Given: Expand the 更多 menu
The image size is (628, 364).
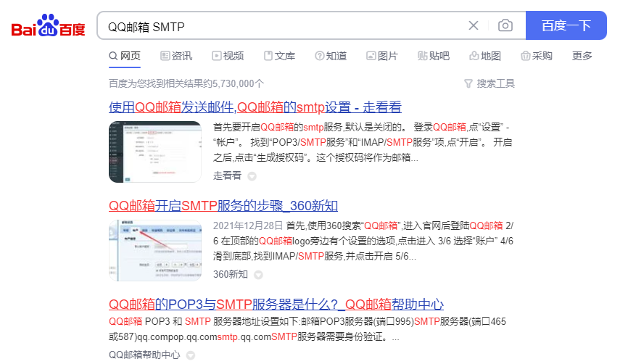Looking at the screenshot, I should [582, 56].
